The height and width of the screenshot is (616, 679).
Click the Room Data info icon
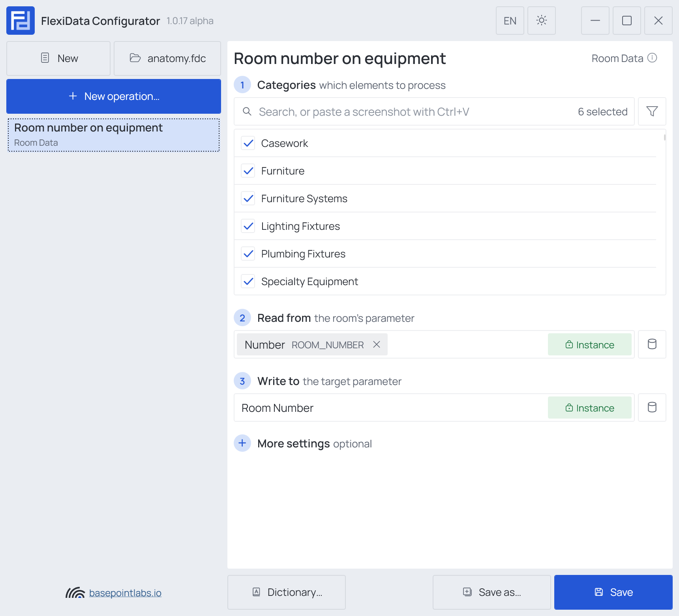click(x=653, y=58)
